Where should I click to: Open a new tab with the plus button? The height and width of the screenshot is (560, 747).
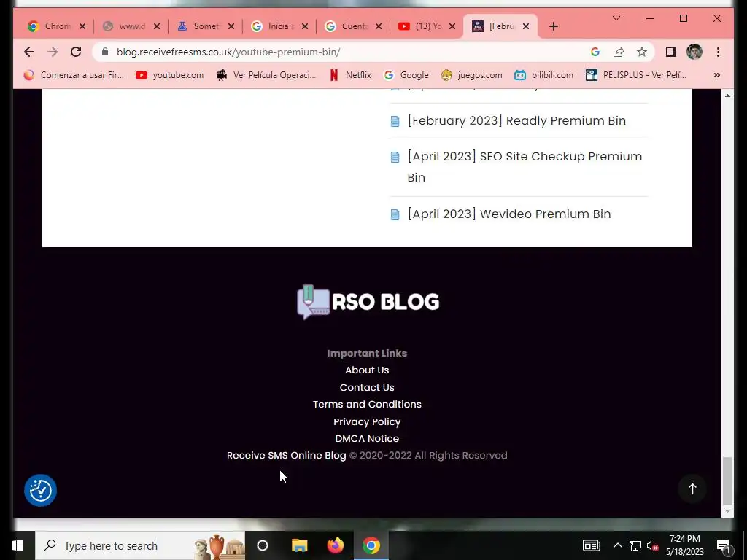click(x=553, y=26)
